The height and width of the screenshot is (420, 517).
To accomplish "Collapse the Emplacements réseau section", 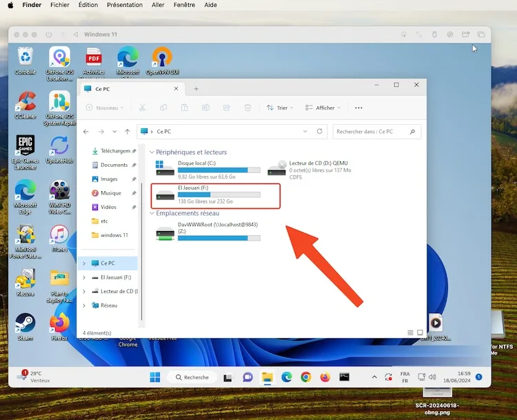I will (152, 213).
